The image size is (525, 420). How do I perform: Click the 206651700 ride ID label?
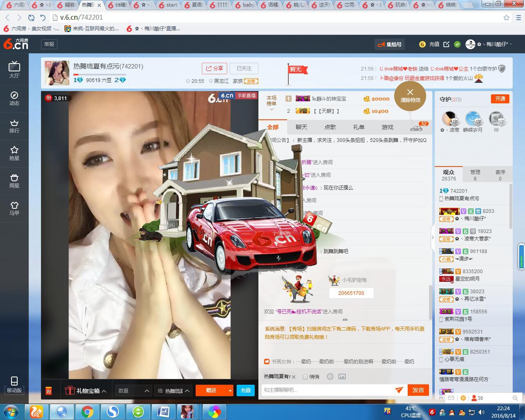coord(351,293)
